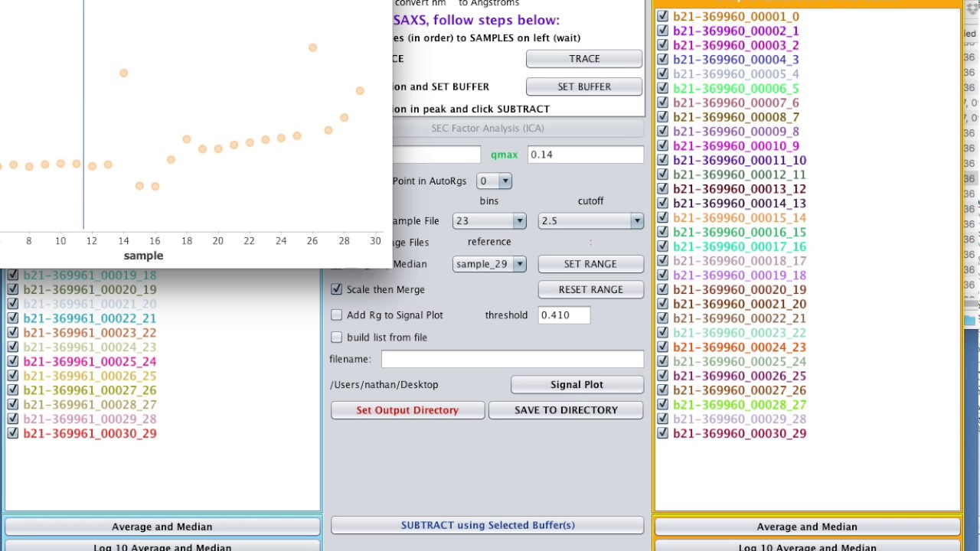The height and width of the screenshot is (551, 980).
Task: Uncheck b21-369960_00010_9 checkbox
Action: pyautogui.click(x=663, y=145)
